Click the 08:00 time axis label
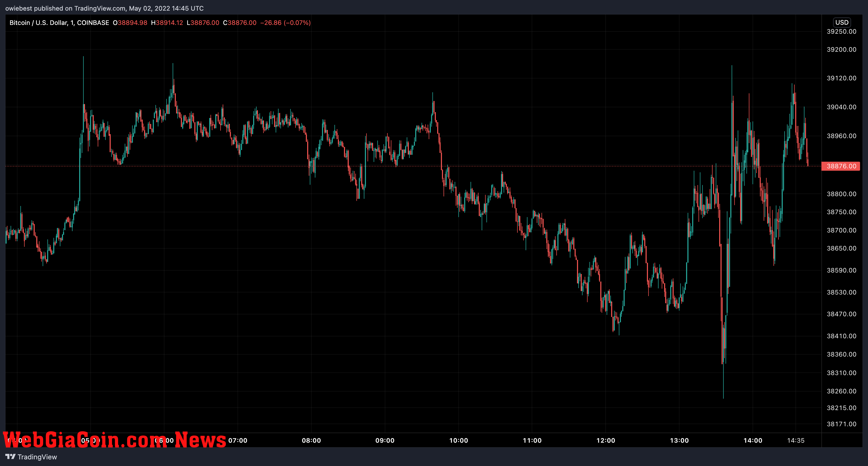Image resolution: width=868 pixels, height=466 pixels. point(311,440)
